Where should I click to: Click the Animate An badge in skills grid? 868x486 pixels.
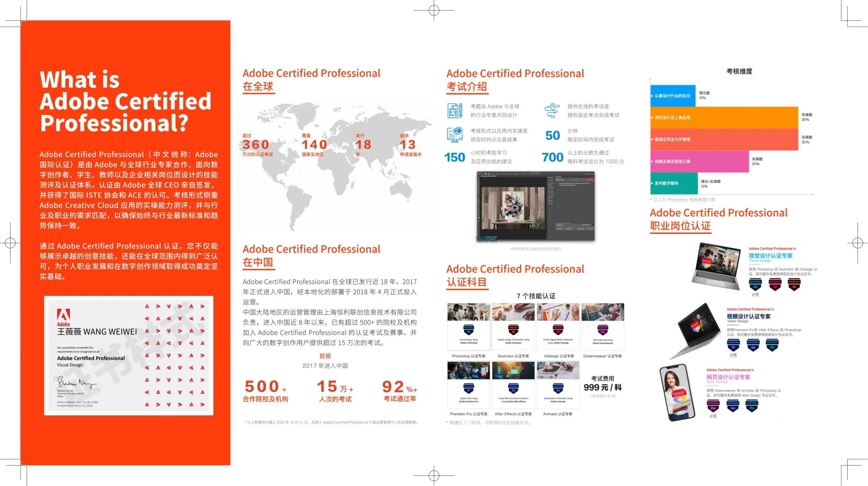[x=558, y=388]
